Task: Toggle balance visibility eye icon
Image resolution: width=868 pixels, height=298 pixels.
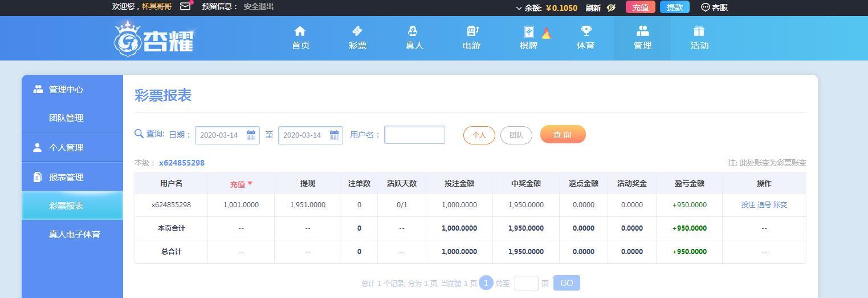Action: tap(612, 7)
